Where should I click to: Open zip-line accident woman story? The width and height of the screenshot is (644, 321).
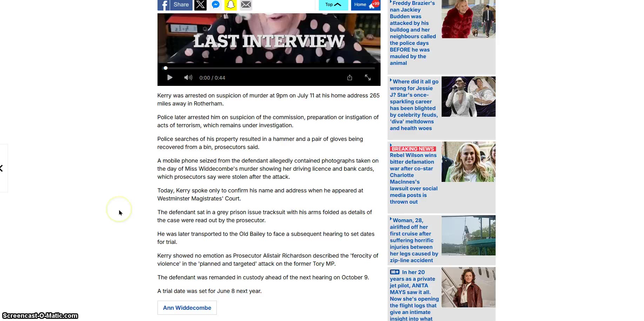414,240
